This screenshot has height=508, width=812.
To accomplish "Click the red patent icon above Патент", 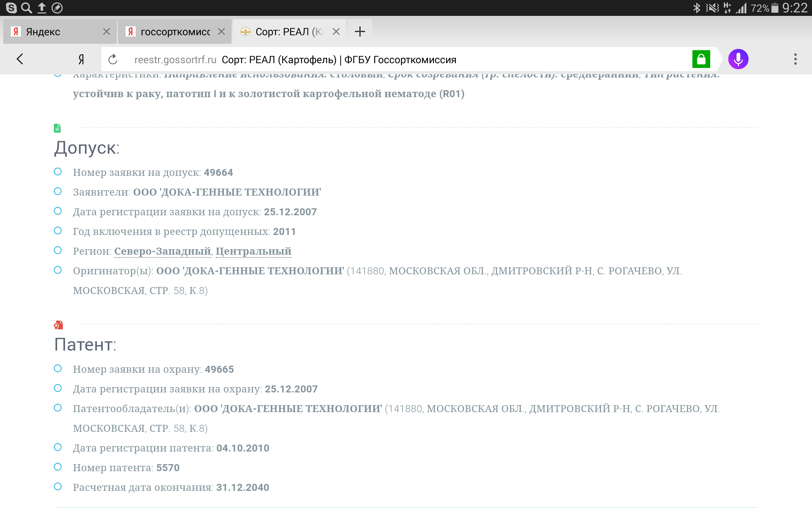I will [x=58, y=325].
